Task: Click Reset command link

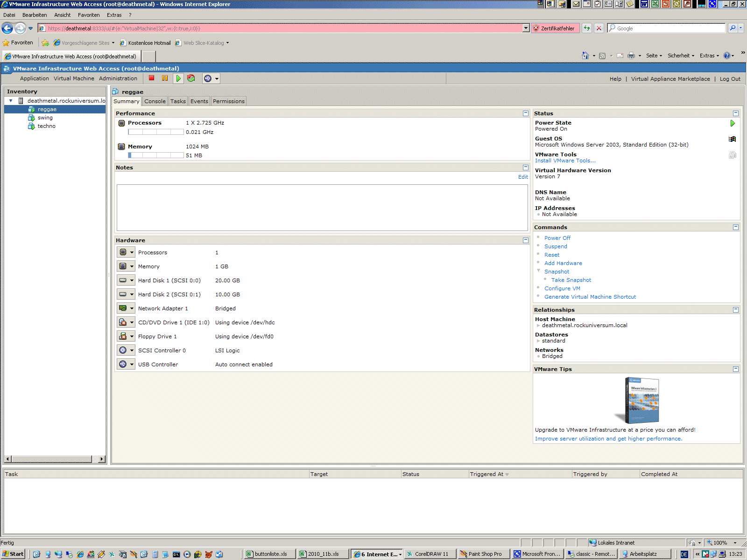Action: point(551,255)
